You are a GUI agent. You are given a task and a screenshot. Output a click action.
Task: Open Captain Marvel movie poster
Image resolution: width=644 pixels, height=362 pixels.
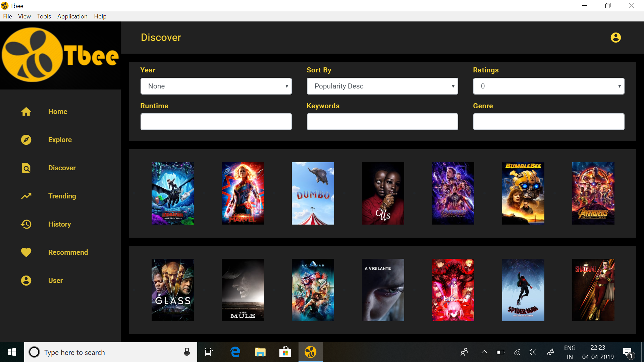pos(243,193)
